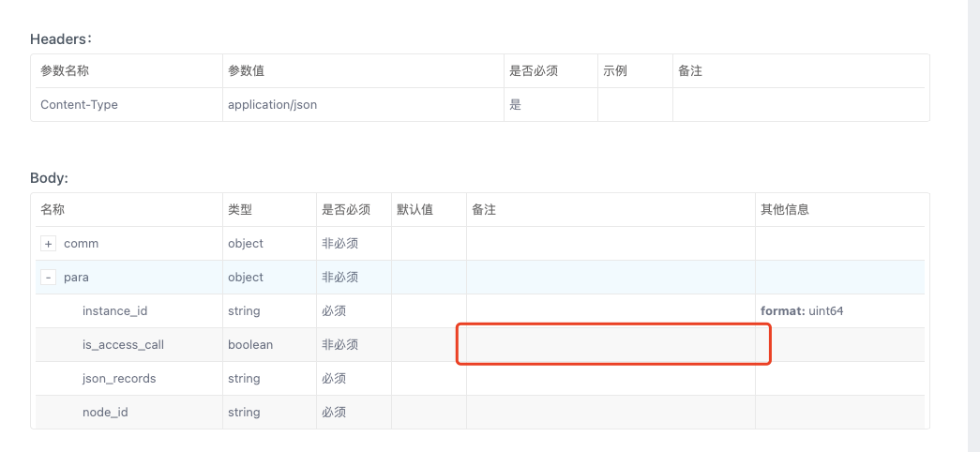Click the 参数名称 column header
The image size is (980, 452).
pos(65,71)
